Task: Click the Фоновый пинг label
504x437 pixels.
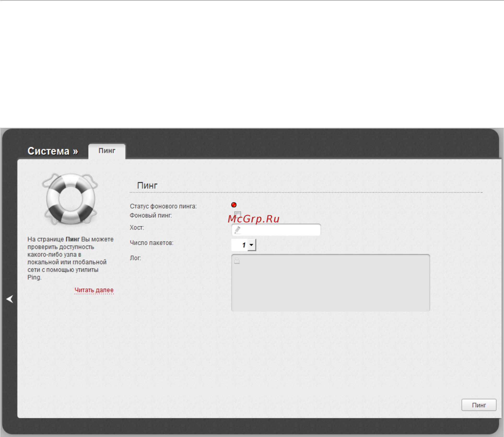Action: coord(151,215)
